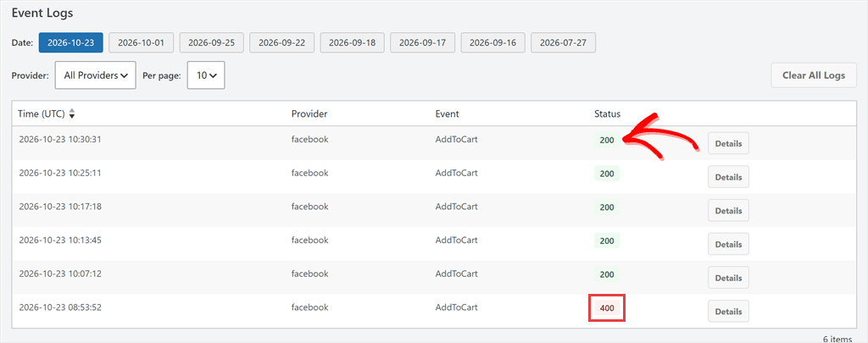Click the 200 status in the 10:30:31 row
The image size is (868, 343).
[x=607, y=140]
